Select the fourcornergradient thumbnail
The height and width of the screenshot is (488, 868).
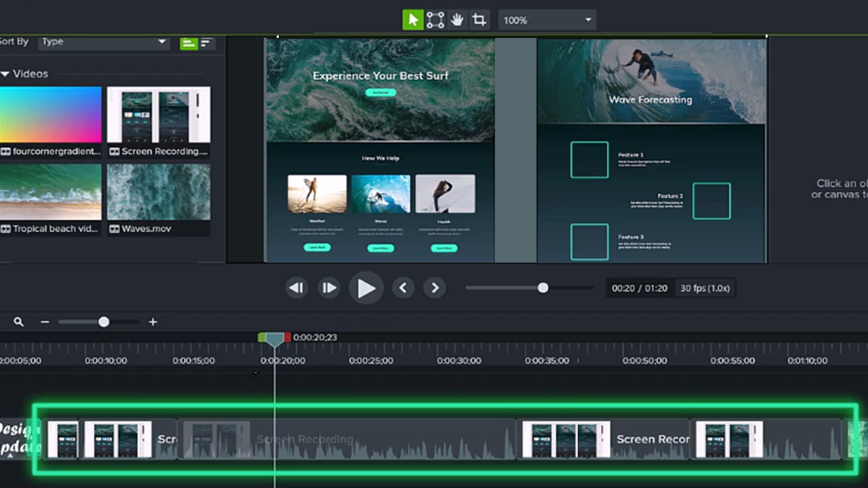[x=51, y=114]
